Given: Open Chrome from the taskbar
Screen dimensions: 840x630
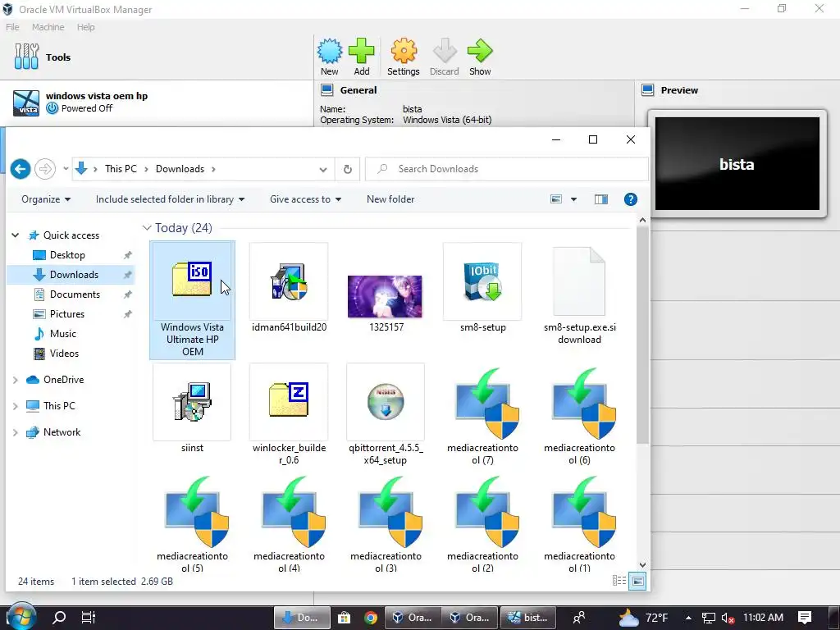Looking at the screenshot, I should [371, 618].
